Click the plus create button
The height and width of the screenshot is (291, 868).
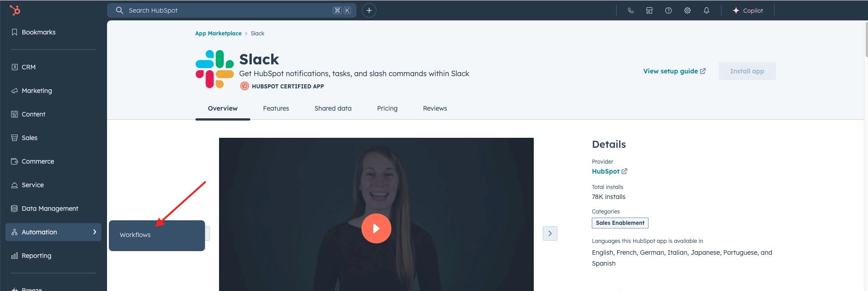click(369, 10)
